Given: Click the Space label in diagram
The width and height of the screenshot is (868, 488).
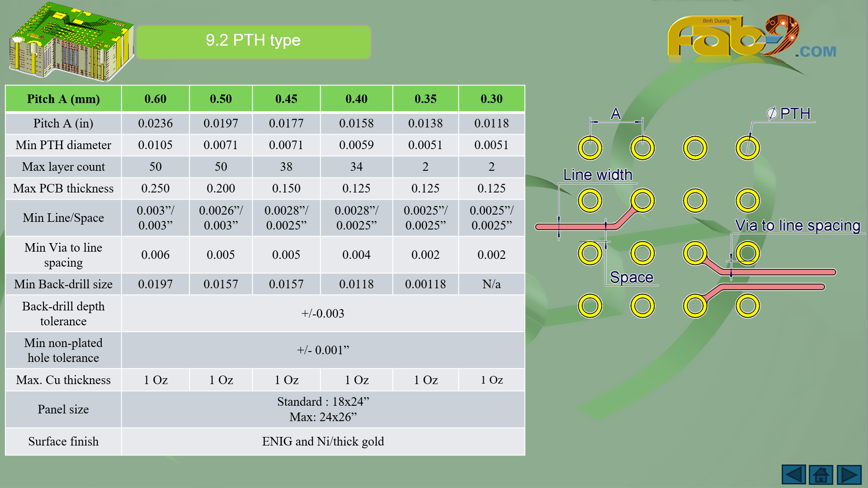Looking at the screenshot, I should click(x=631, y=277).
